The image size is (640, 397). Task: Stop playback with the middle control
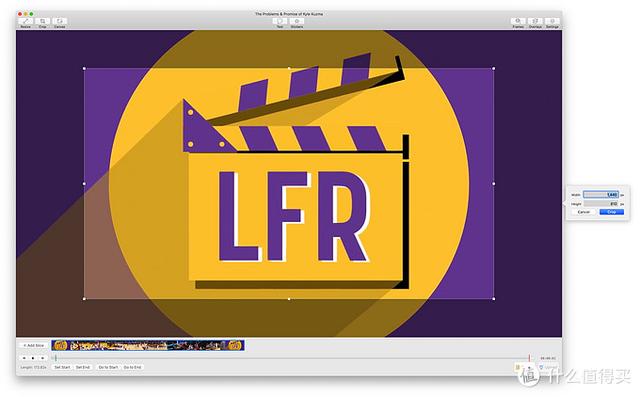tap(33, 358)
